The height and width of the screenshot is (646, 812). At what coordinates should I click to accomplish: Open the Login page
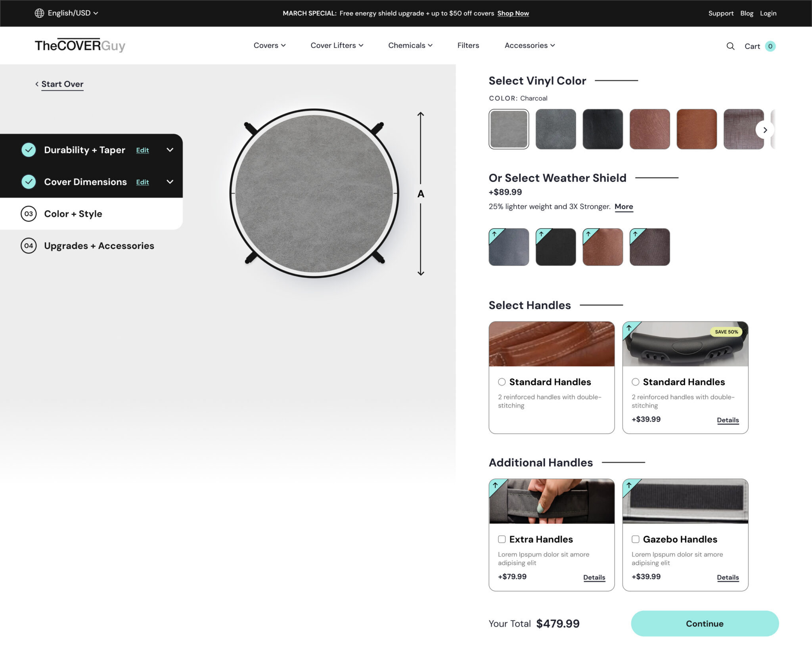[768, 13]
